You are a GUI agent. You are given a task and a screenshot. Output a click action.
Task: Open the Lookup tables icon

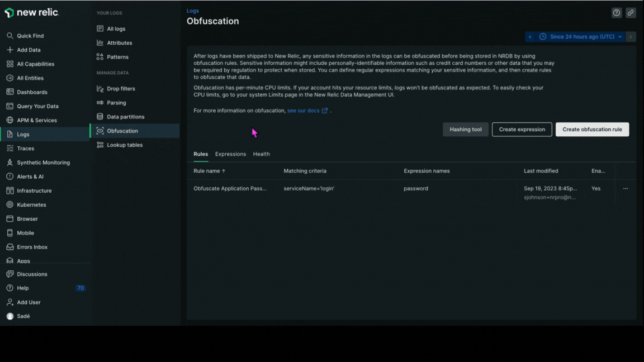pyautogui.click(x=100, y=145)
